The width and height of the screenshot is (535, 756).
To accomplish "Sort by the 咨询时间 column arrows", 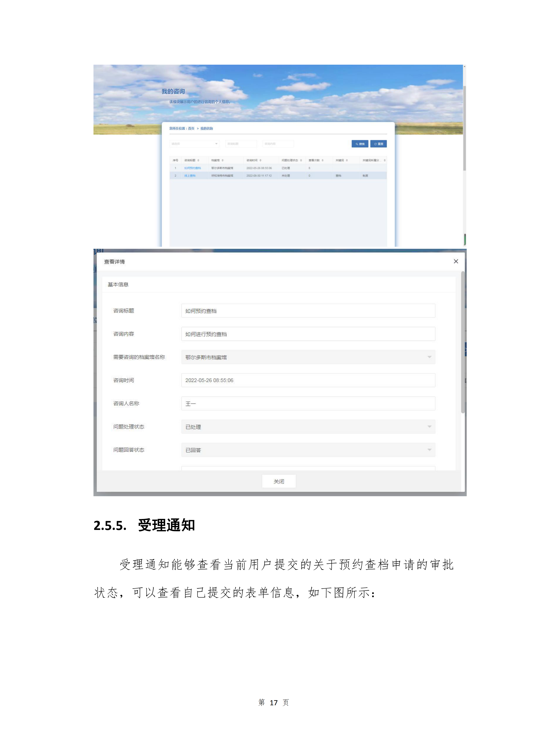I will 261,160.
